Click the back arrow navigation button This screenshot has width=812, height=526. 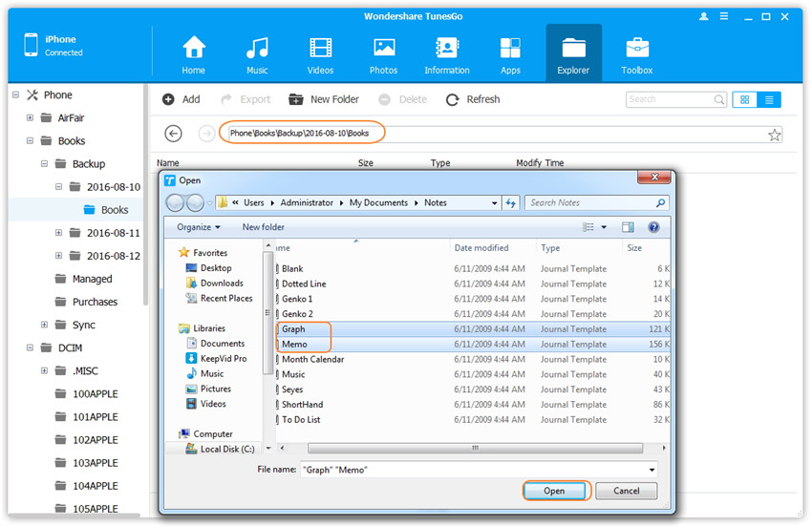173,134
